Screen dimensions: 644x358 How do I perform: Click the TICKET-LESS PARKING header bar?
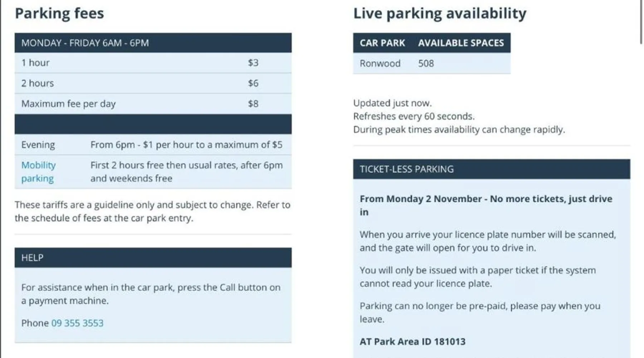[491, 169]
